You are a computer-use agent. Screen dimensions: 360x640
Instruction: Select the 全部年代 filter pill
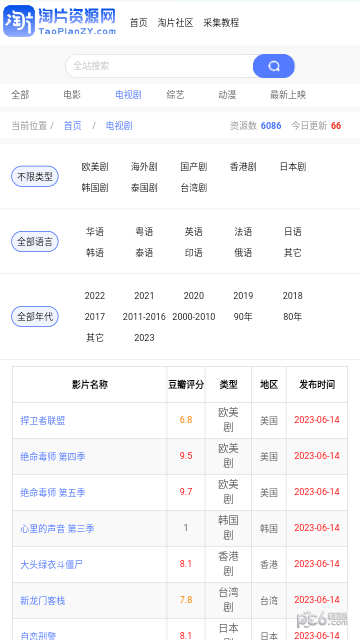35,317
